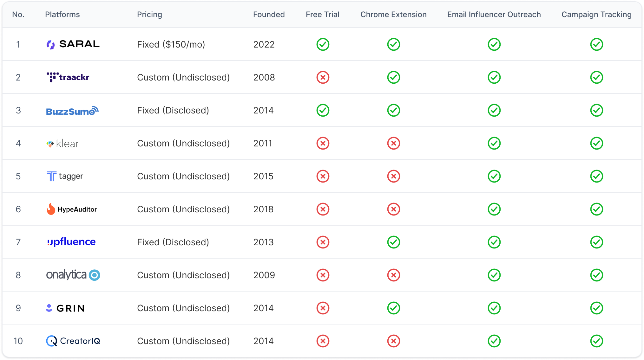Click the founded year 2018
644x360 pixels.
[263, 209]
